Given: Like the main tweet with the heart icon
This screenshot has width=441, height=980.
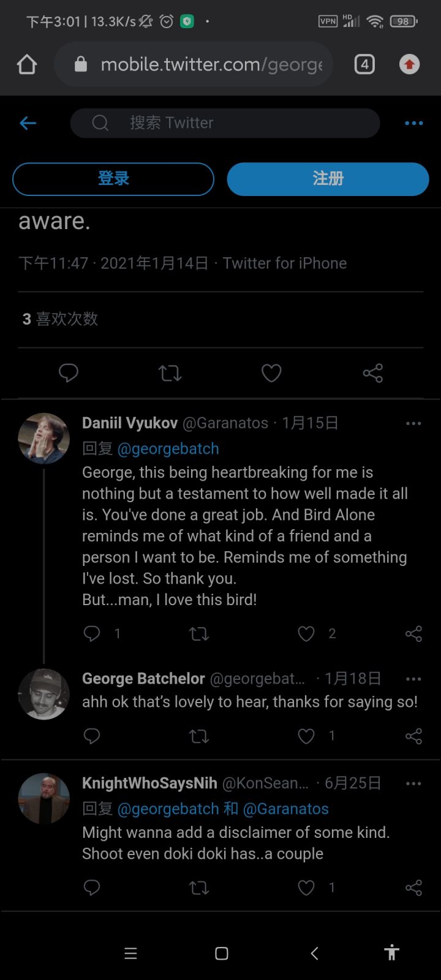Looking at the screenshot, I should tap(271, 373).
